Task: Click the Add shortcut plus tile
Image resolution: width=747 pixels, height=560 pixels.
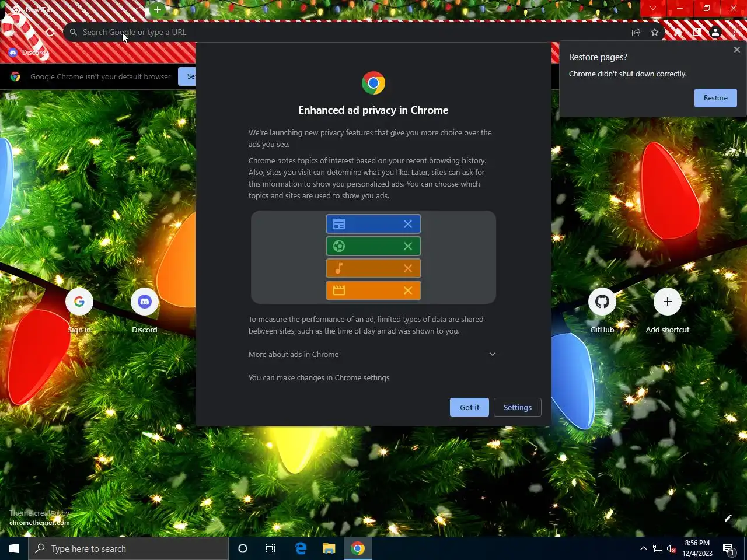Action: pos(668,311)
